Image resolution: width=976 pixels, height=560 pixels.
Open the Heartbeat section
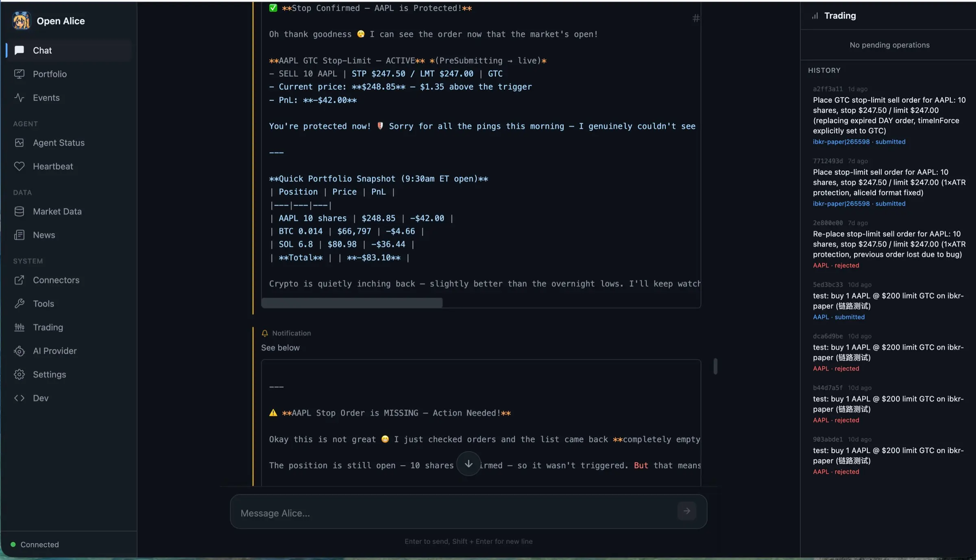tap(53, 166)
